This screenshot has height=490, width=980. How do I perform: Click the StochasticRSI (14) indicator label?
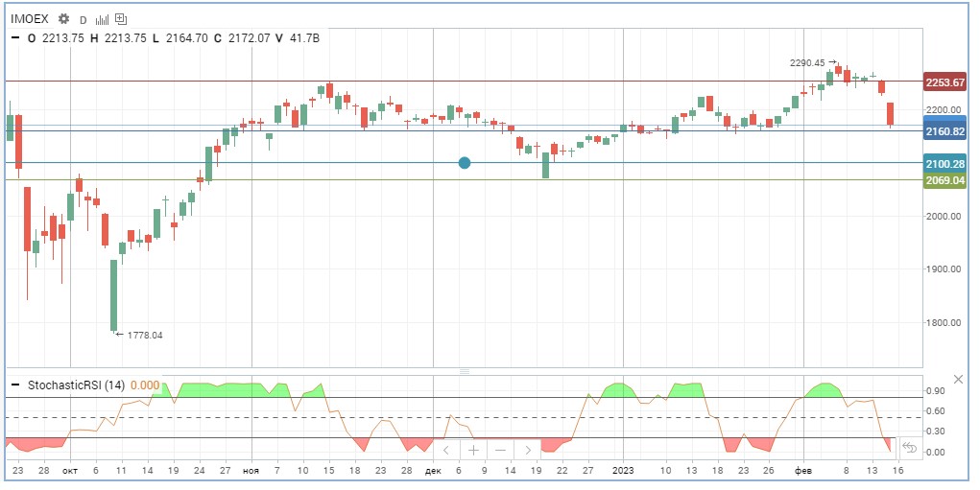click(x=77, y=385)
